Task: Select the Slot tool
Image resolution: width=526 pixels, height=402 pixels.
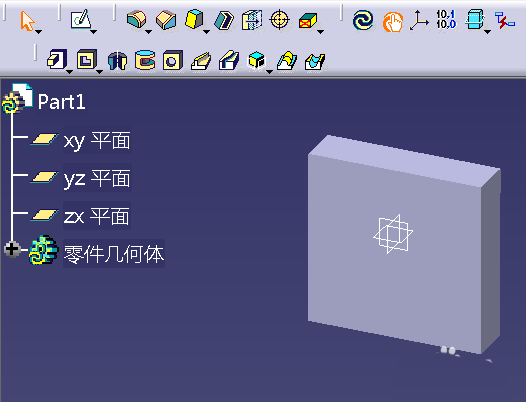Action: 229,60
